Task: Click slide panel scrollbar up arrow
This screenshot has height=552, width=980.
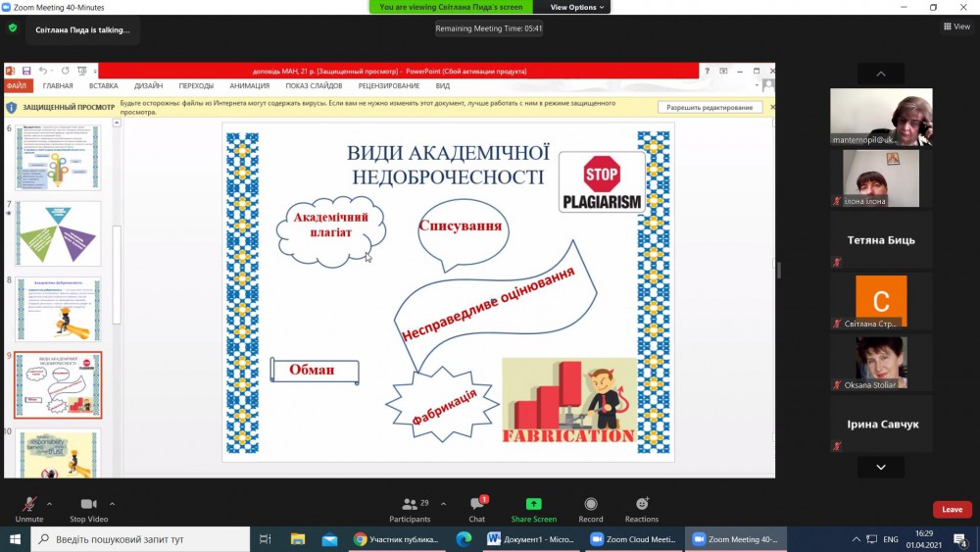Action: click(x=117, y=124)
